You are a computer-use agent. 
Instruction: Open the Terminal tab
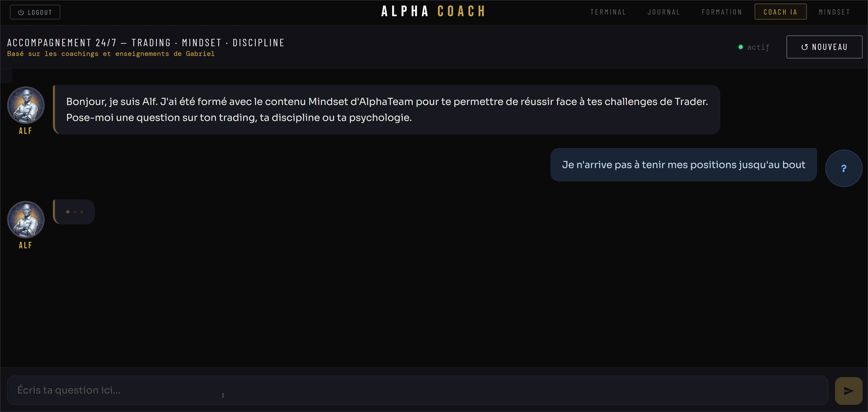[x=608, y=12]
